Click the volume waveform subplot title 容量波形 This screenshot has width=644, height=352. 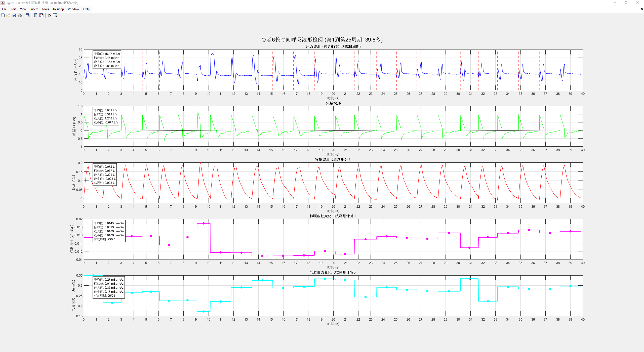click(333, 159)
